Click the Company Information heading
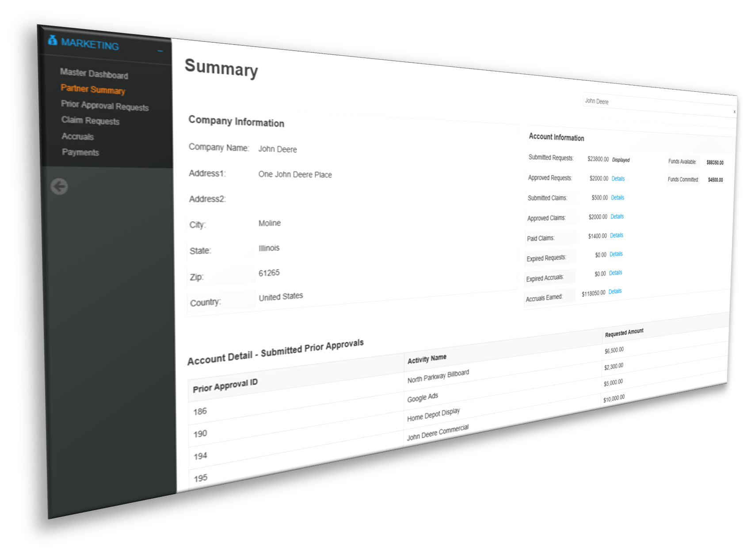Screen dimensions: 747x560 [236, 121]
